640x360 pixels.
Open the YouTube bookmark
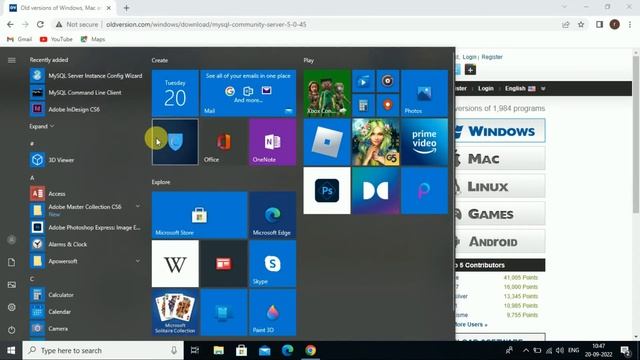(56, 39)
